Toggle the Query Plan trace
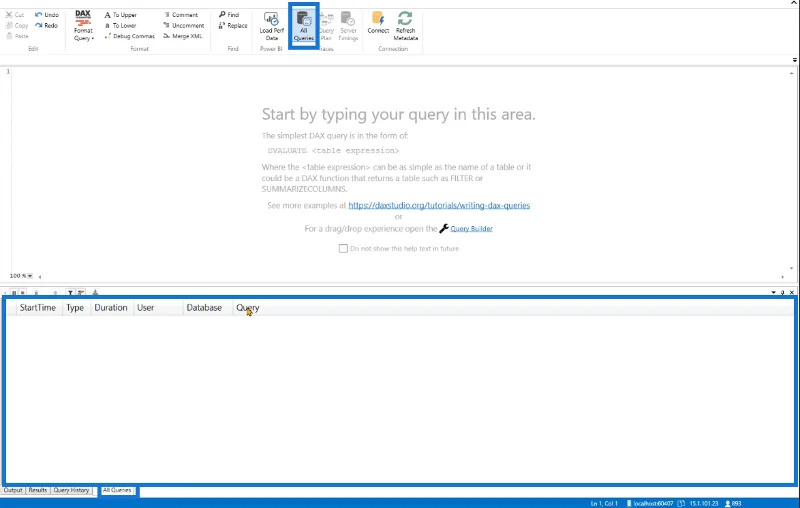 coord(326,27)
